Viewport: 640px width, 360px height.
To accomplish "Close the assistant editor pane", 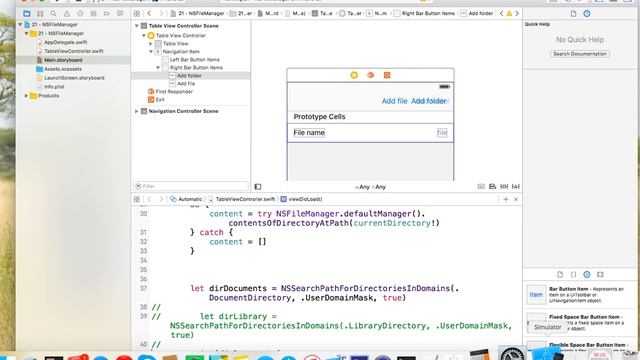I will pos(516,199).
